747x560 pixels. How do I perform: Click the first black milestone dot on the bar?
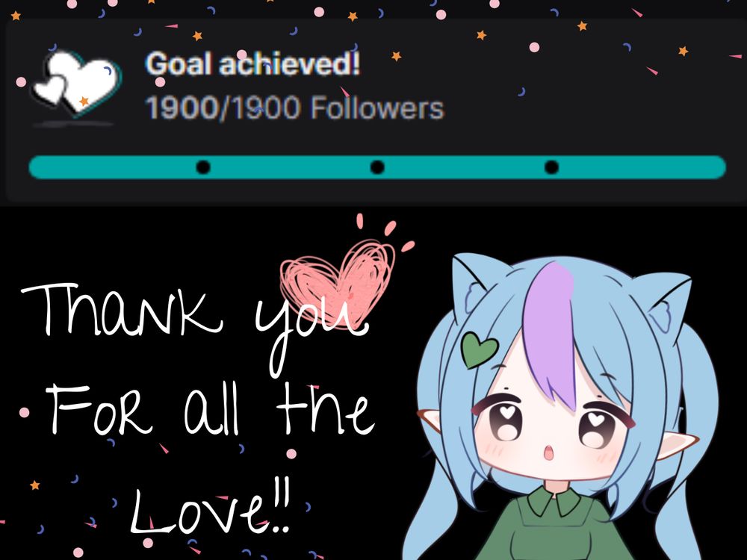point(203,167)
